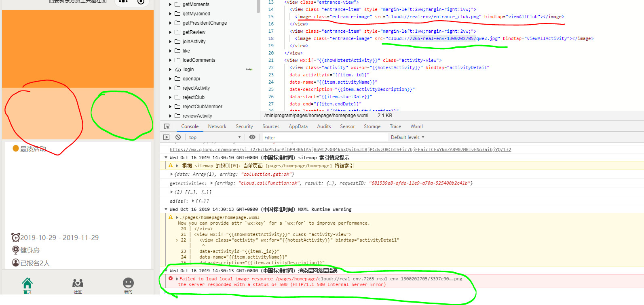Expand the collection.get:ok data object
Screen dimensions: 644x305
[x=172, y=174]
